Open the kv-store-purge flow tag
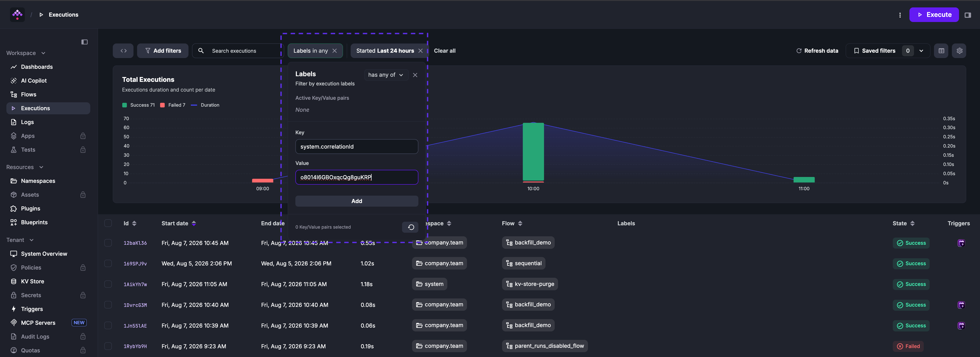The height and width of the screenshot is (357, 980). click(x=530, y=284)
